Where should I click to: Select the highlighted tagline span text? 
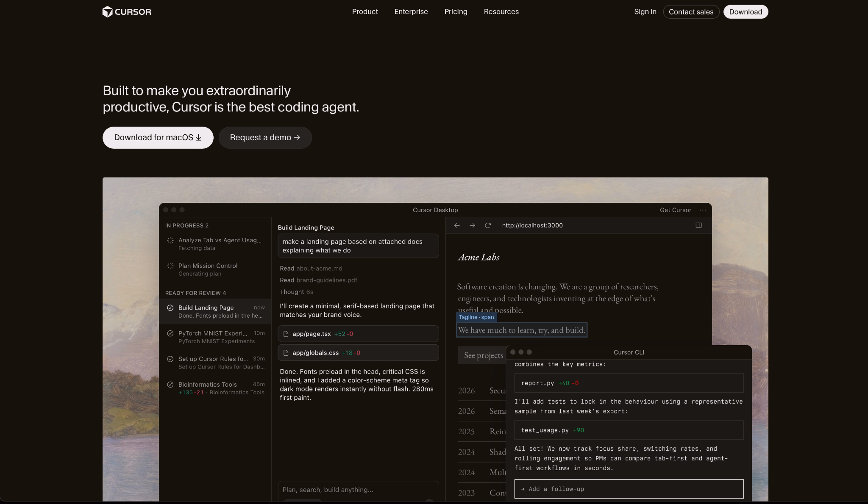point(522,330)
